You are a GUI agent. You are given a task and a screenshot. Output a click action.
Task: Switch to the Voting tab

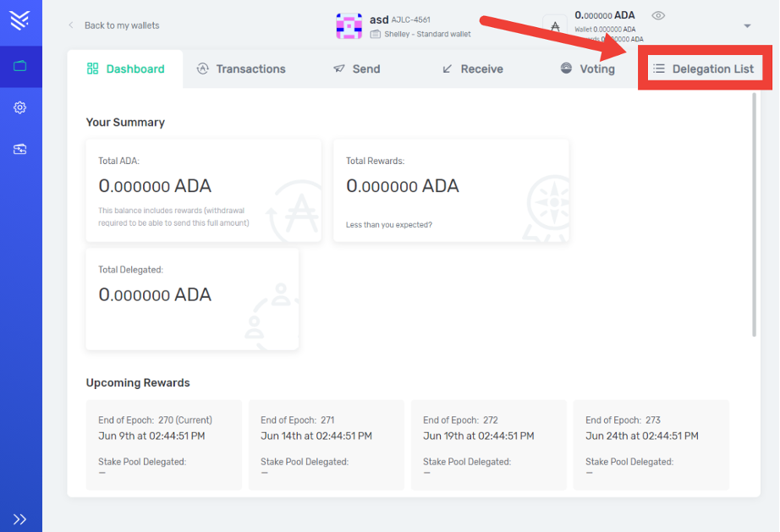click(587, 69)
